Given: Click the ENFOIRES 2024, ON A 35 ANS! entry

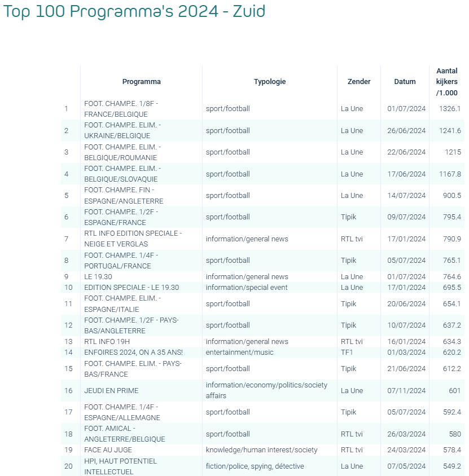Looking at the screenshot, I should tap(133, 352).
